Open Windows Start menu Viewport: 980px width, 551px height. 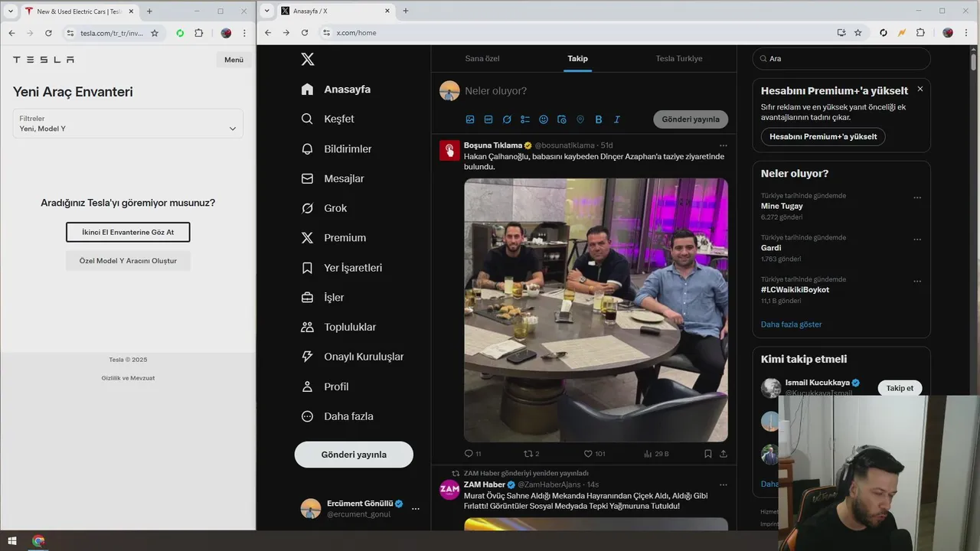pos(12,541)
